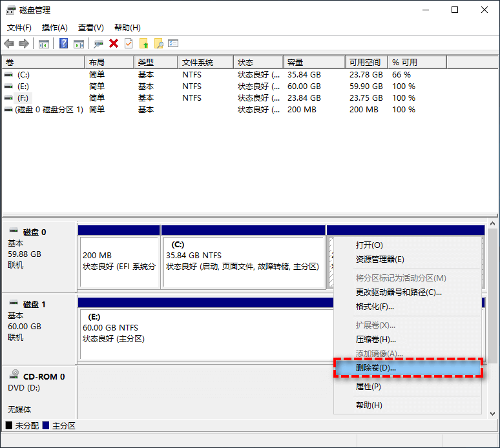
Task: Toggle the console tree pane icon
Action: [44, 44]
